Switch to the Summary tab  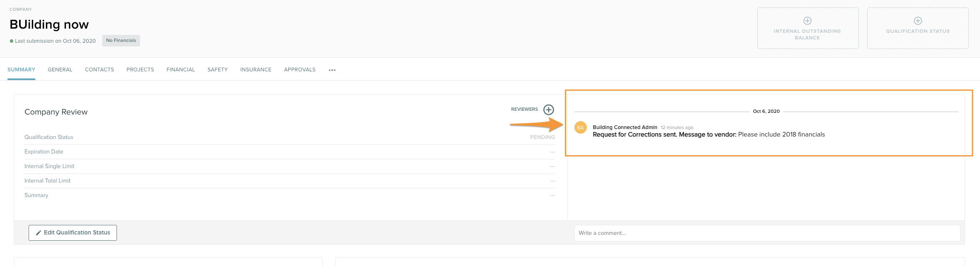[x=21, y=70]
